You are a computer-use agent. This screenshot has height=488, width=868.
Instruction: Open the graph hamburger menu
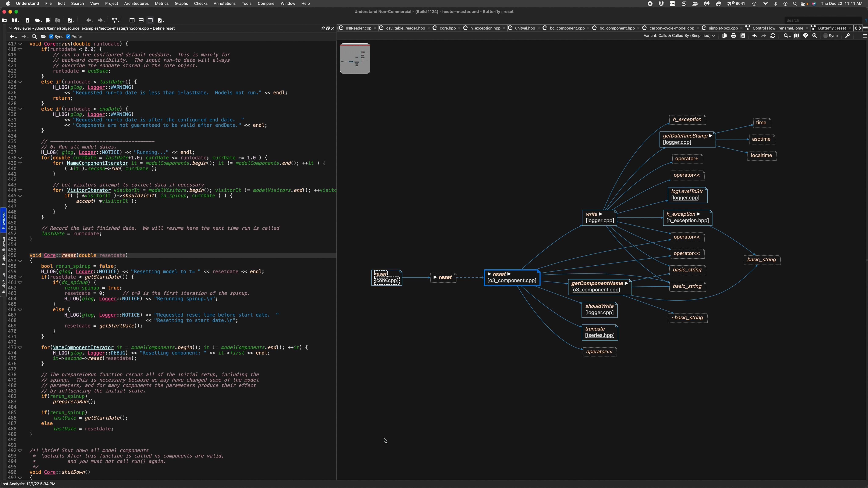pos(865,36)
